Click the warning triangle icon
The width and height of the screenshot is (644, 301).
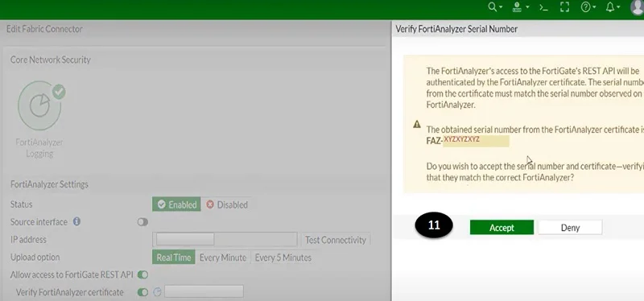coord(417,124)
